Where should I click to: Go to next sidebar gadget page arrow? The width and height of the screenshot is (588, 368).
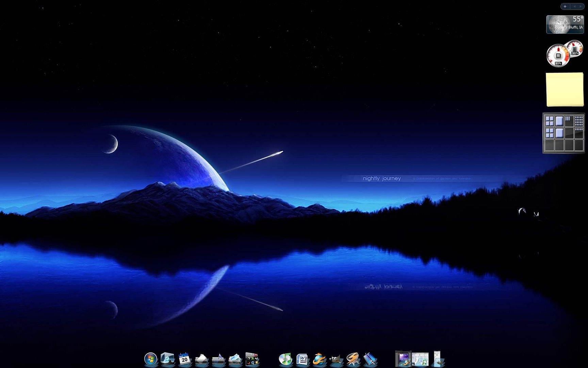coord(580,6)
